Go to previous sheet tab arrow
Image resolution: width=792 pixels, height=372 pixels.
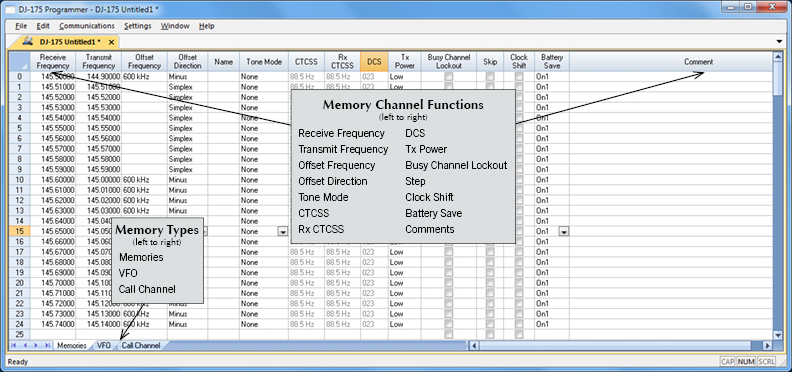coord(25,345)
